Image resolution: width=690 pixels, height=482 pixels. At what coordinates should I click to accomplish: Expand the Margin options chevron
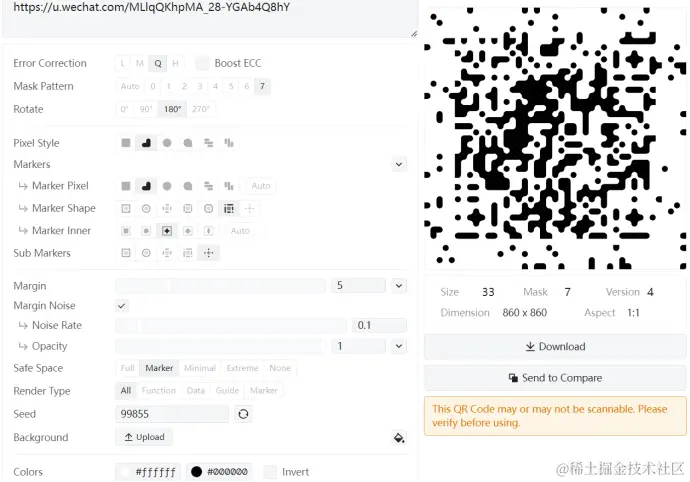pos(399,286)
